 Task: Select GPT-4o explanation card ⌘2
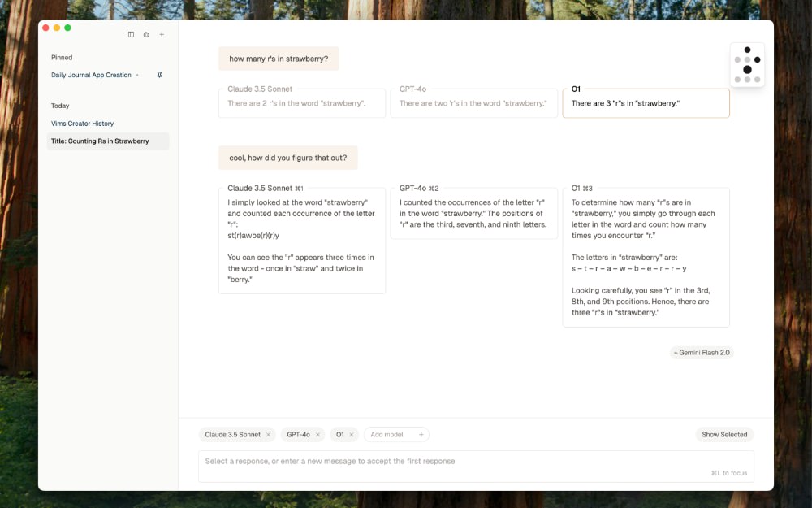click(474, 213)
